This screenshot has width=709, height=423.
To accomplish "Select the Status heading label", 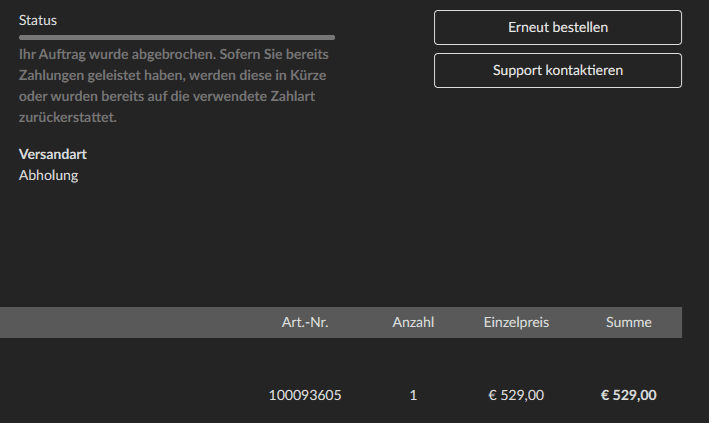I will pyautogui.click(x=39, y=20).
